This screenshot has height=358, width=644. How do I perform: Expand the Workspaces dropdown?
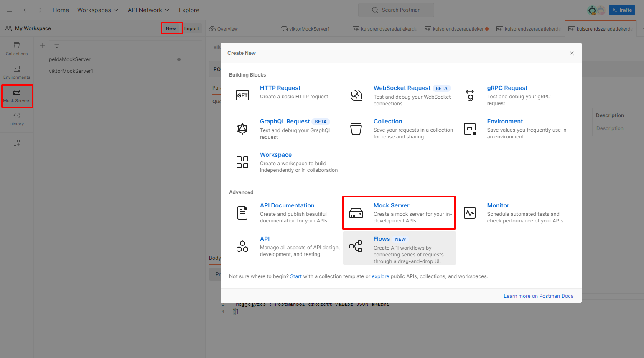98,10
